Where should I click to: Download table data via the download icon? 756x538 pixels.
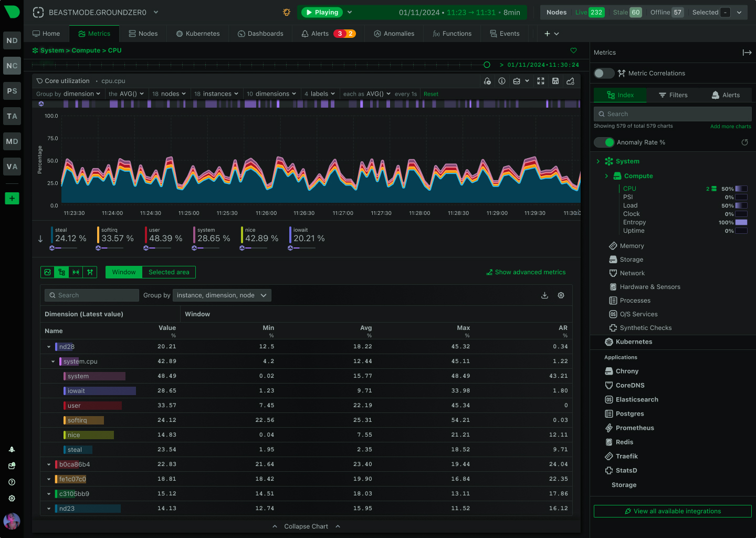click(544, 295)
